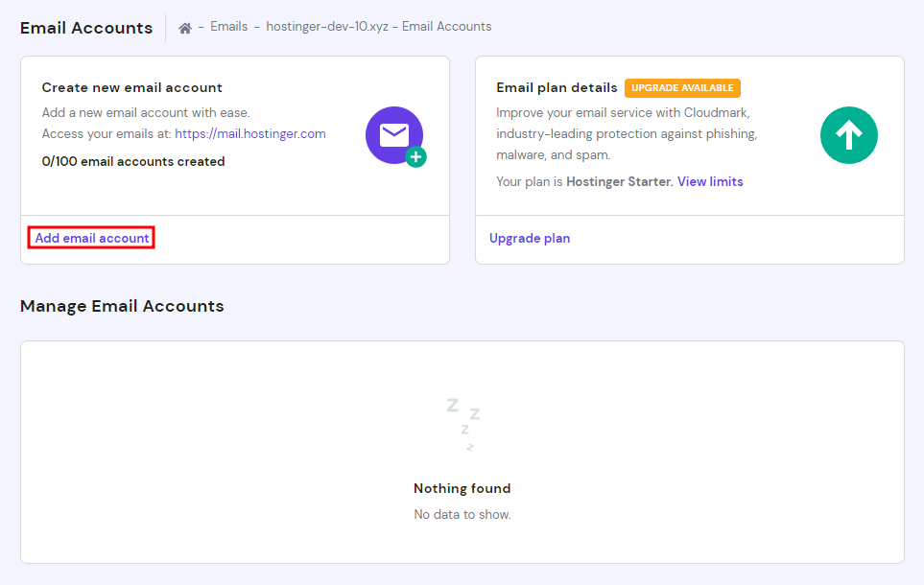Open View limits

(710, 181)
